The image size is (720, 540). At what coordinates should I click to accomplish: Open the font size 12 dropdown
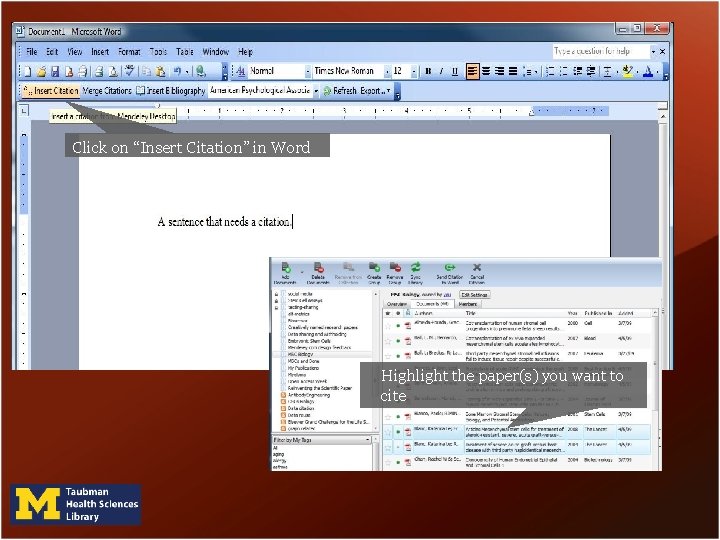[x=414, y=71]
